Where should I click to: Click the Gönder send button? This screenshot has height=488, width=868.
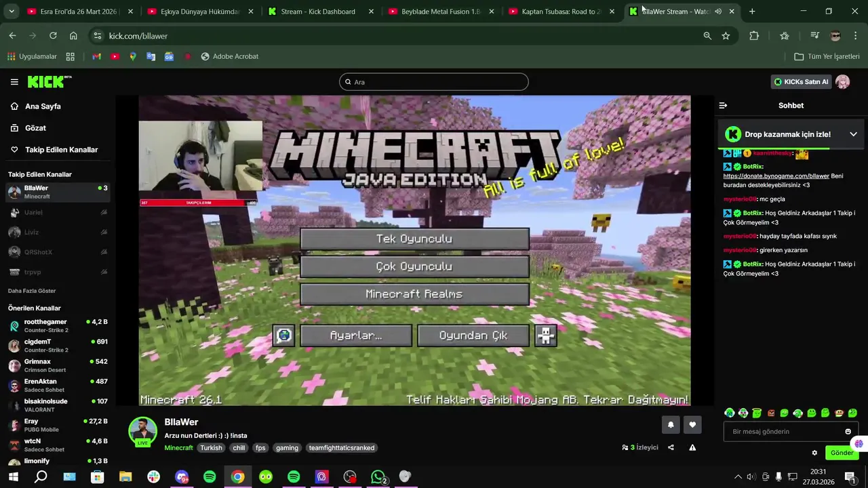[842, 453]
